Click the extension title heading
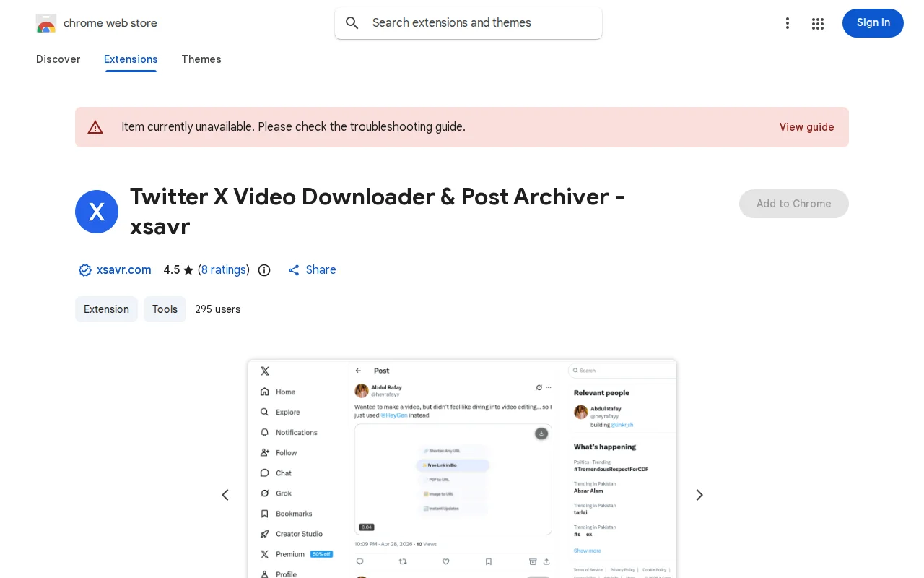The width and height of the screenshot is (924, 578). pyautogui.click(x=377, y=212)
